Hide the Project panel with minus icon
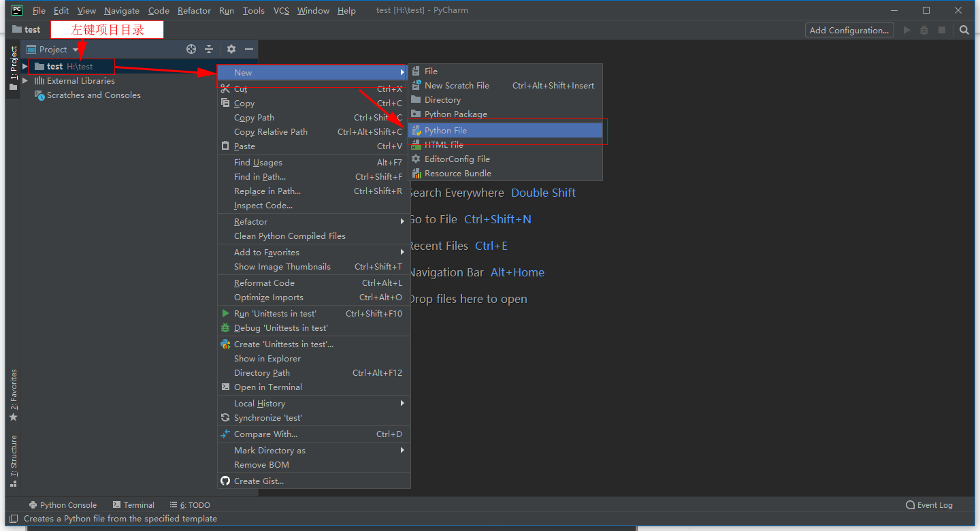 click(249, 49)
